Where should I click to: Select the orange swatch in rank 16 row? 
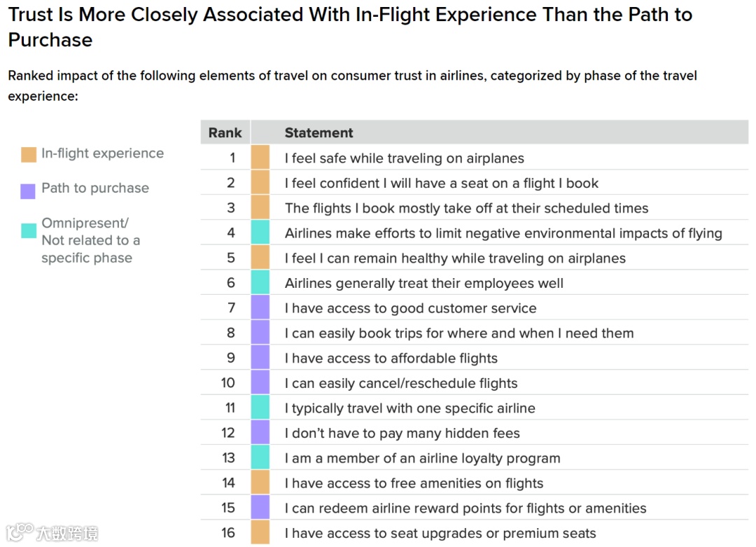tap(260, 533)
